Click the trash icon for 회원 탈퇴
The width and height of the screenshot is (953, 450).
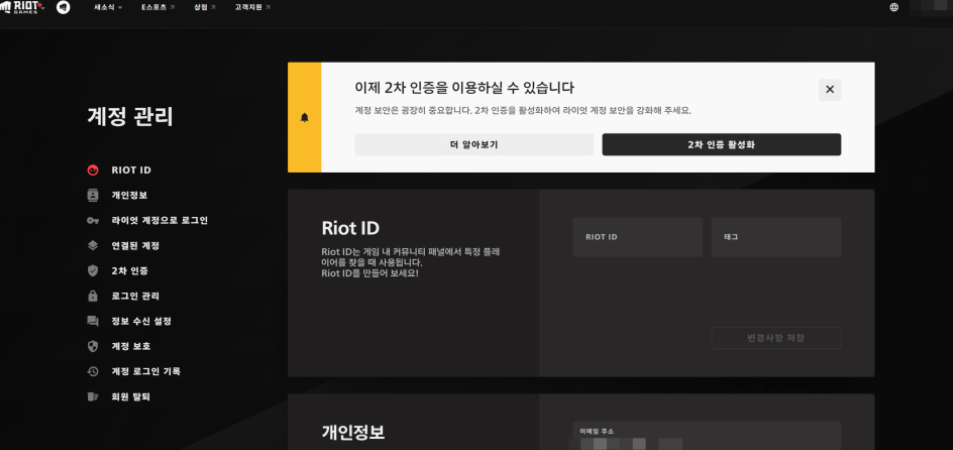(x=92, y=396)
